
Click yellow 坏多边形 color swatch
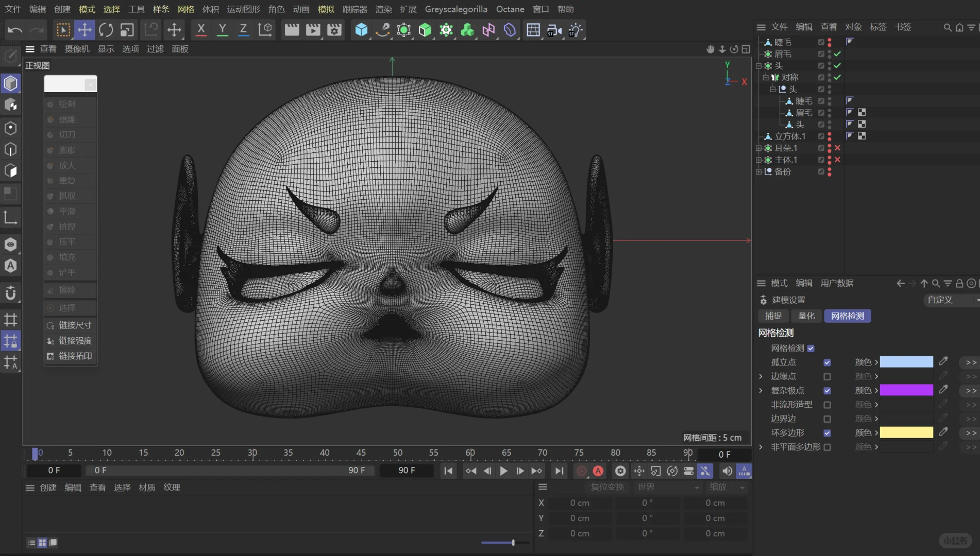[x=906, y=432]
